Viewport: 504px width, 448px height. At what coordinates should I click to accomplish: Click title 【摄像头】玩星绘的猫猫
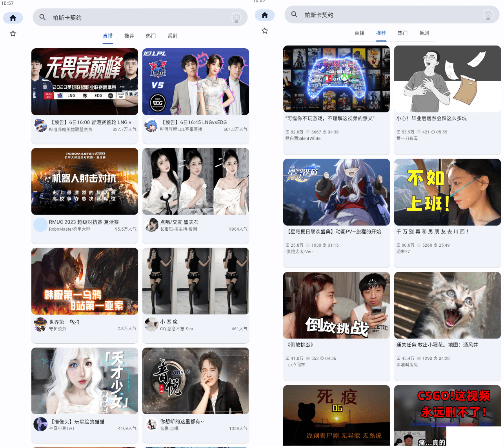click(x=77, y=421)
